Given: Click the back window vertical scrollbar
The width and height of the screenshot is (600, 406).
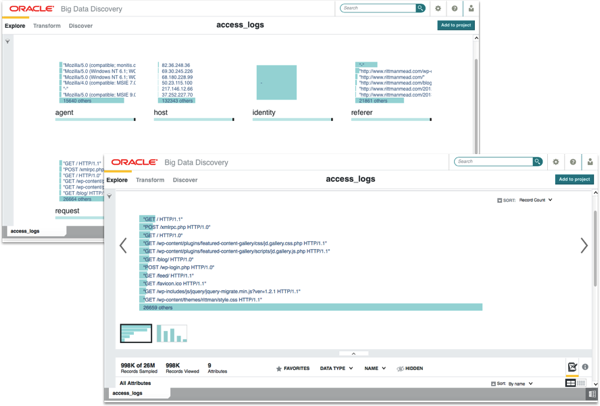Looking at the screenshot, I should 476,105.
